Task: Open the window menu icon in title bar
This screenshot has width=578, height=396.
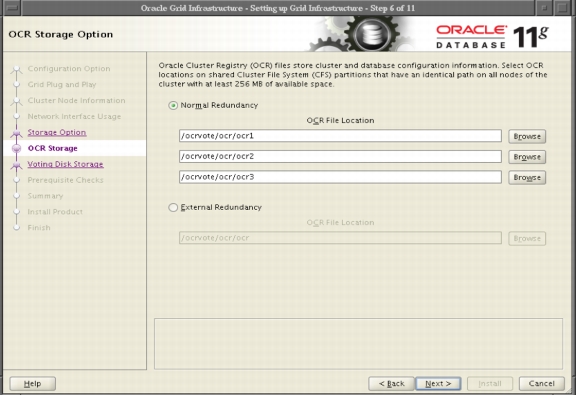Action: point(12,8)
